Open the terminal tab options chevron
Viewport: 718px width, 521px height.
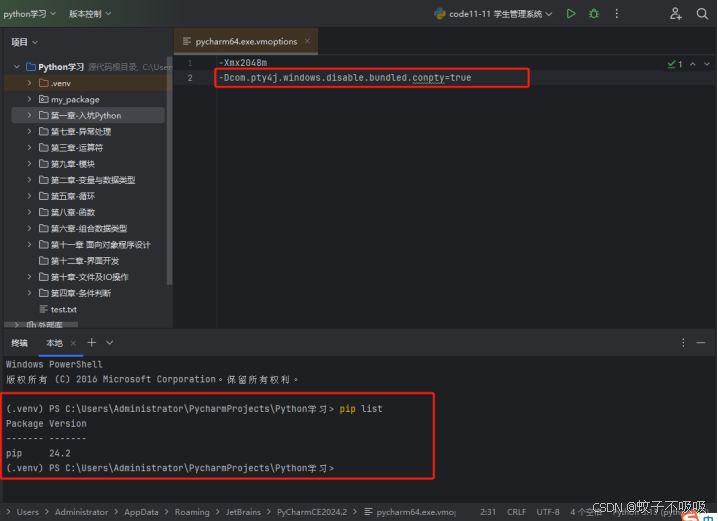[109, 343]
